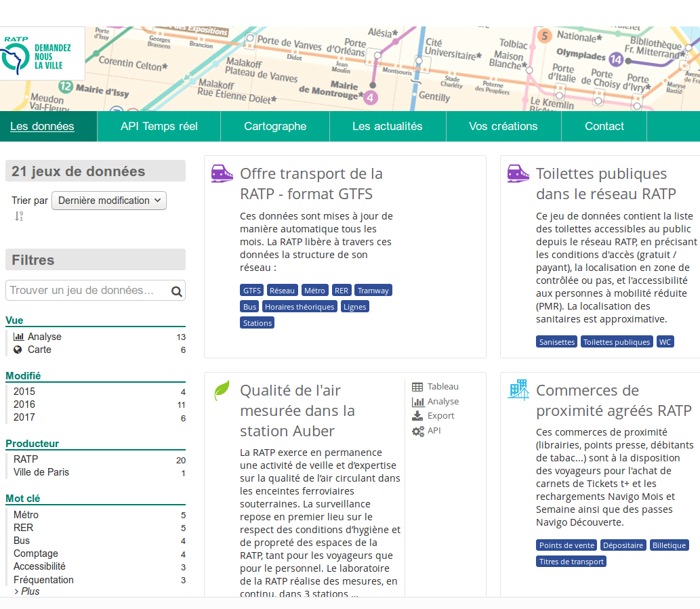700x609 pixels.
Task: Click the Sanisettes tag
Action: pos(557,341)
